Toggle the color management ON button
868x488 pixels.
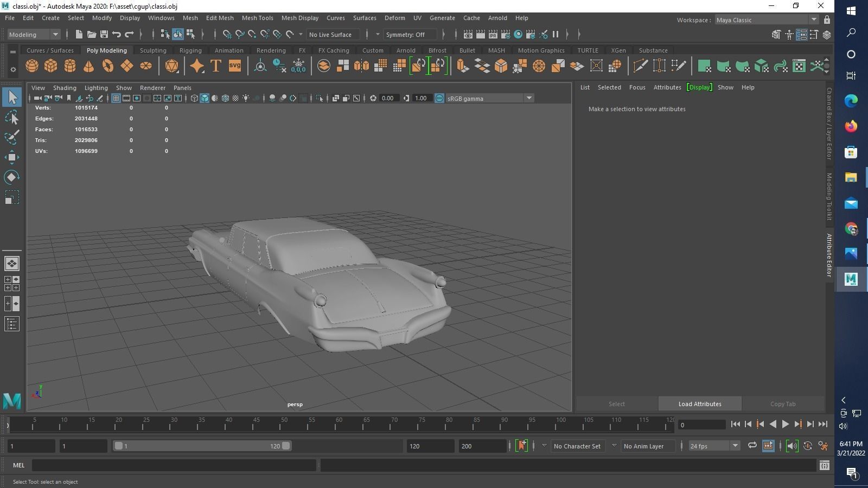click(439, 98)
